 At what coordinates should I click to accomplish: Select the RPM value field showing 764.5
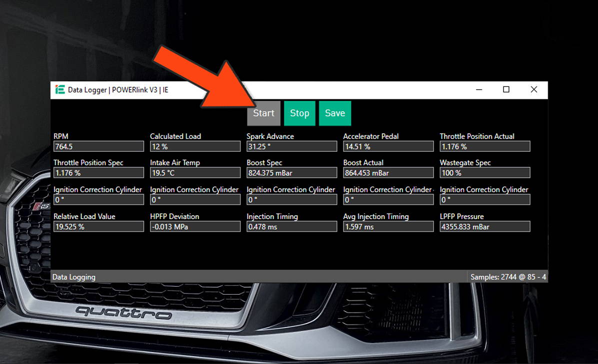tap(99, 147)
